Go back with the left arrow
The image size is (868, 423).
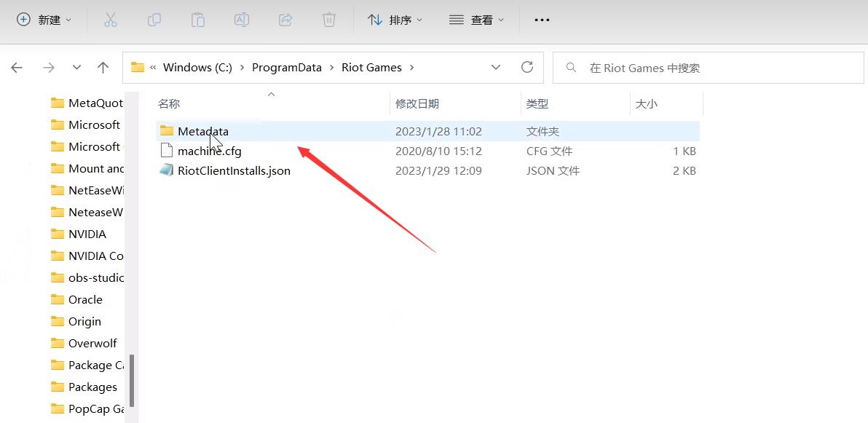pyautogui.click(x=17, y=68)
